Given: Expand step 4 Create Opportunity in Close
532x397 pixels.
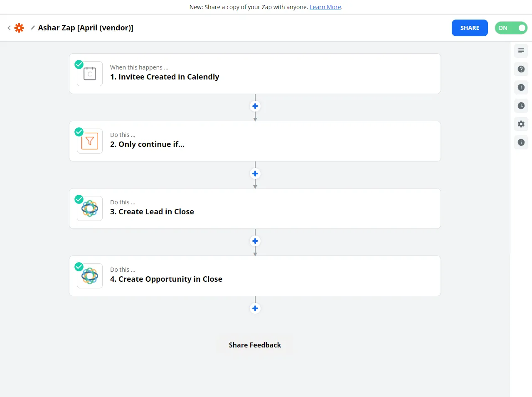Looking at the screenshot, I should (x=255, y=276).
